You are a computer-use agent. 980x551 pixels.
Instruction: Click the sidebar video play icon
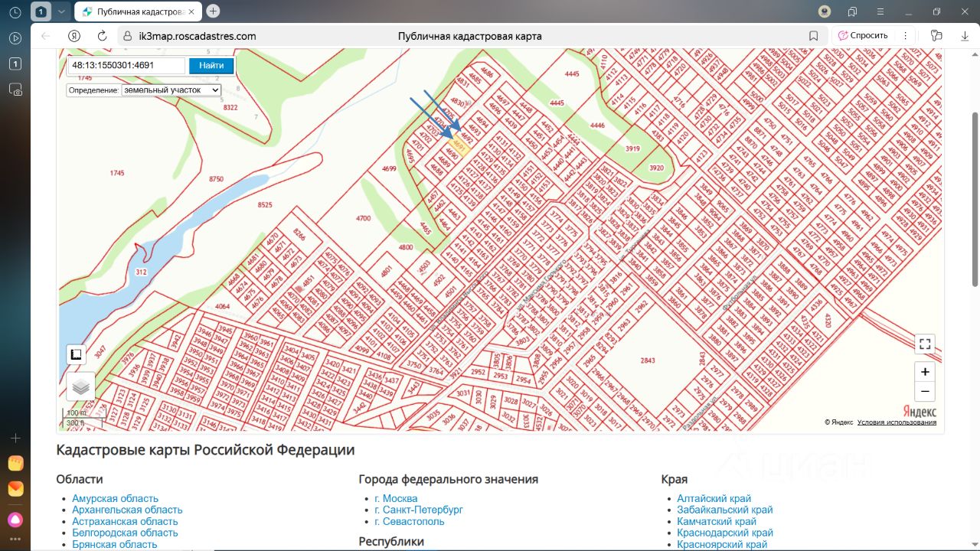pos(15,38)
